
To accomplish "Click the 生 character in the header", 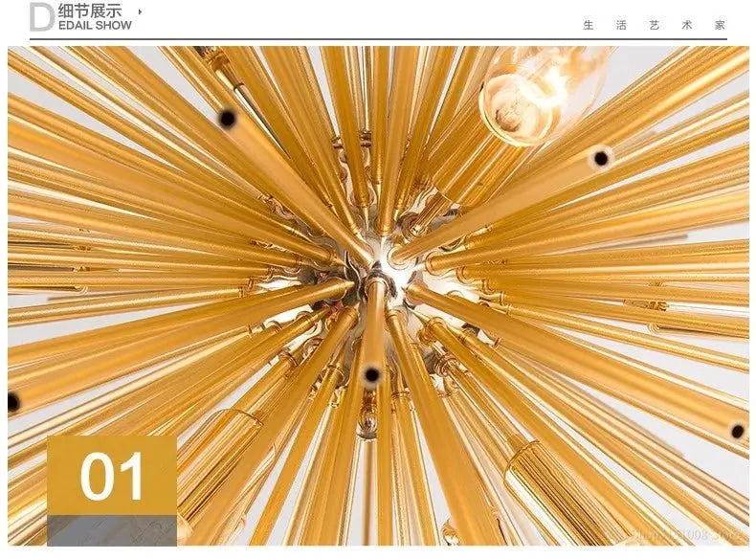I will tap(589, 26).
